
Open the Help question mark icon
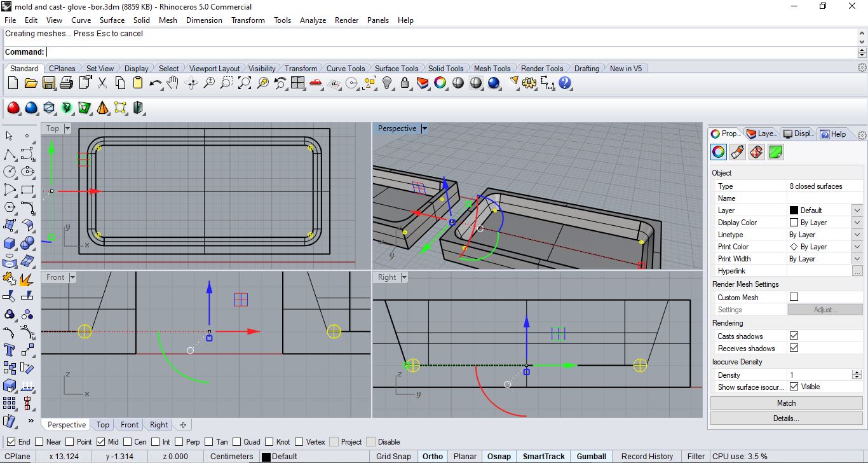pos(565,83)
